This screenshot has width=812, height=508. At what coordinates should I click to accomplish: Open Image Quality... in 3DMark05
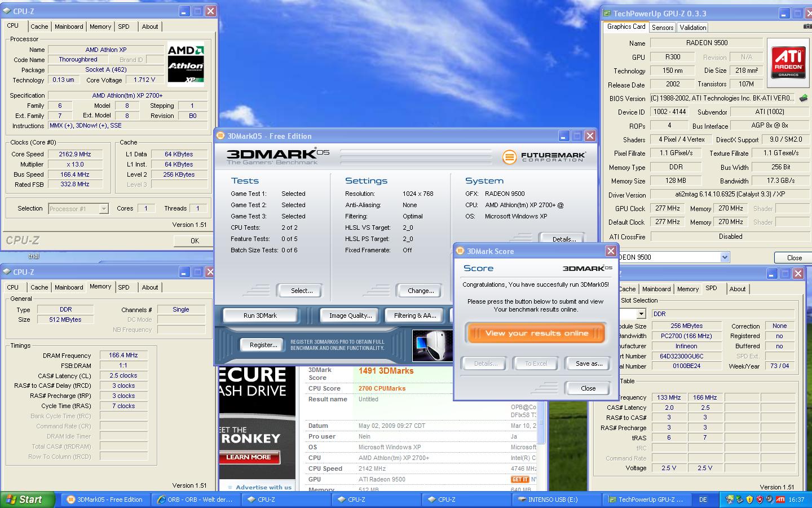pyautogui.click(x=351, y=316)
